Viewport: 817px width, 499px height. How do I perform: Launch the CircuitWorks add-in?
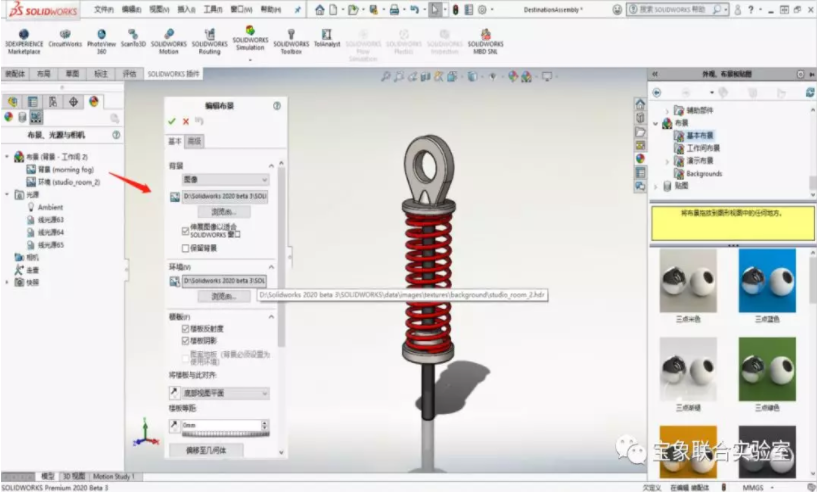(65, 38)
